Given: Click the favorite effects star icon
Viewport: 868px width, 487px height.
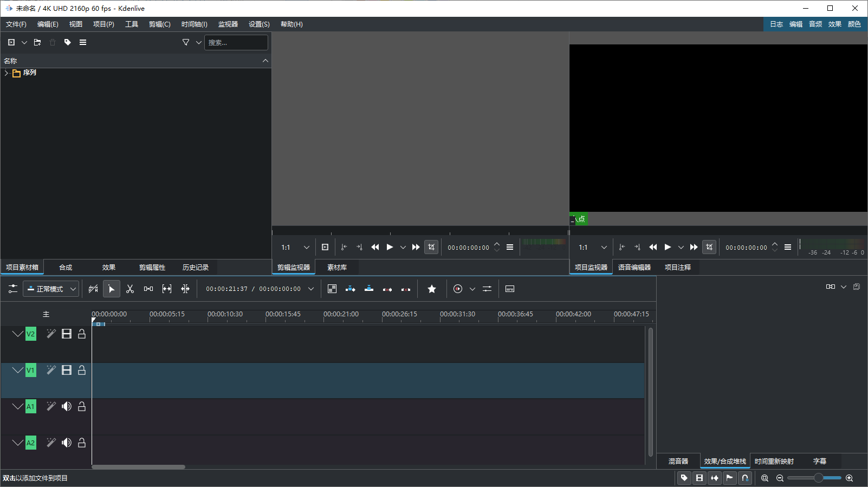Looking at the screenshot, I should 432,289.
